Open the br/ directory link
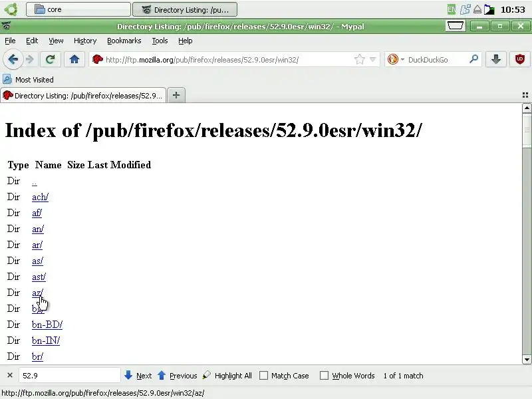This screenshot has width=532, height=399. pos(37,356)
